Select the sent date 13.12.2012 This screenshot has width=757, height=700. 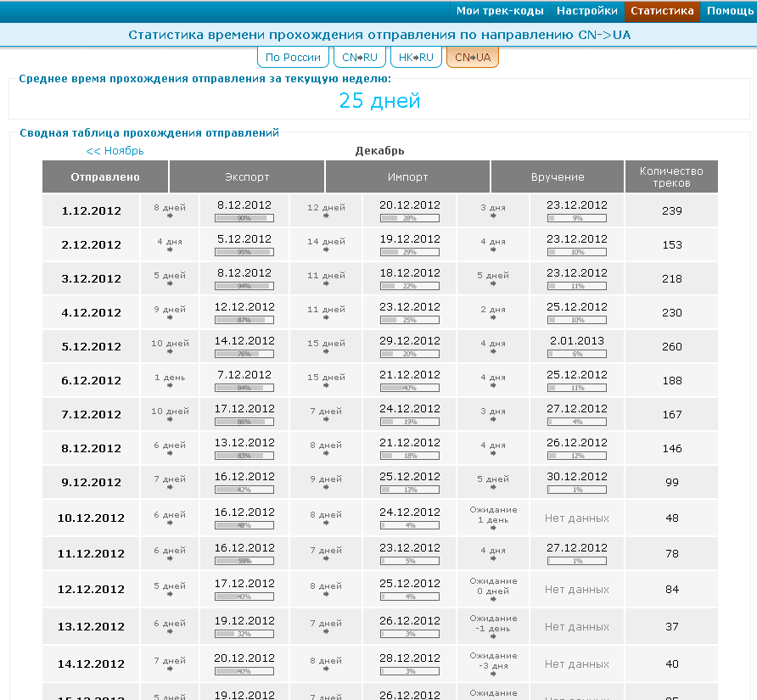[92, 627]
